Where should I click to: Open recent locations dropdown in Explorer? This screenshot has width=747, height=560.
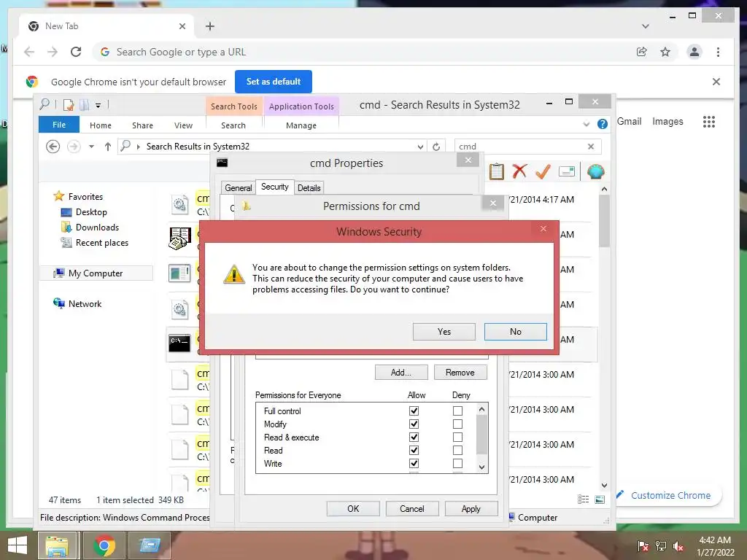point(91,147)
